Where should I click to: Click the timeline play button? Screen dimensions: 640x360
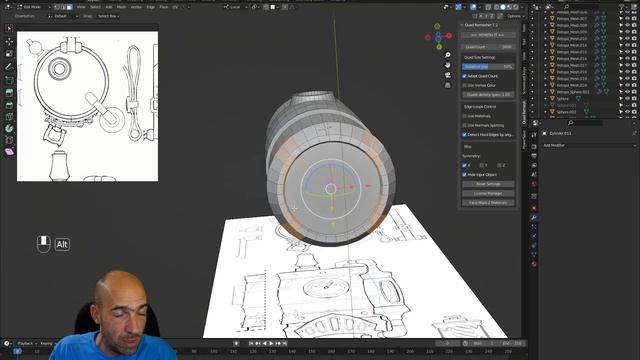pos(271,344)
